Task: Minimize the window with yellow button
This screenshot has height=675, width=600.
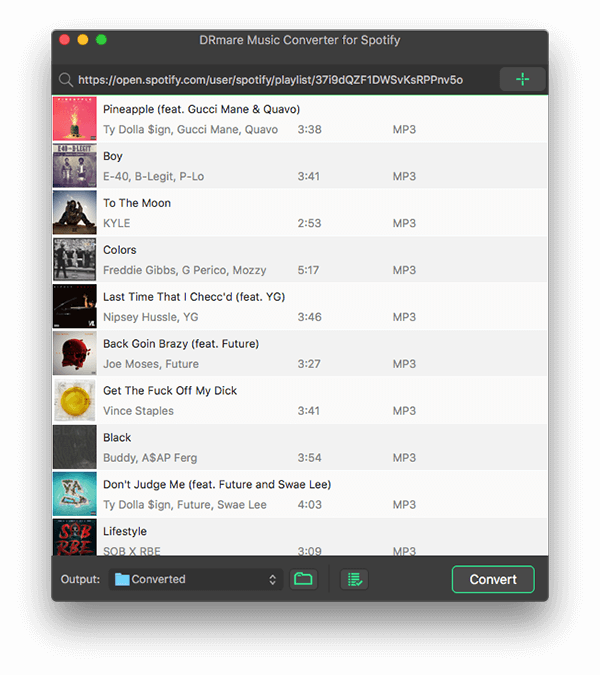Action: point(83,40)
